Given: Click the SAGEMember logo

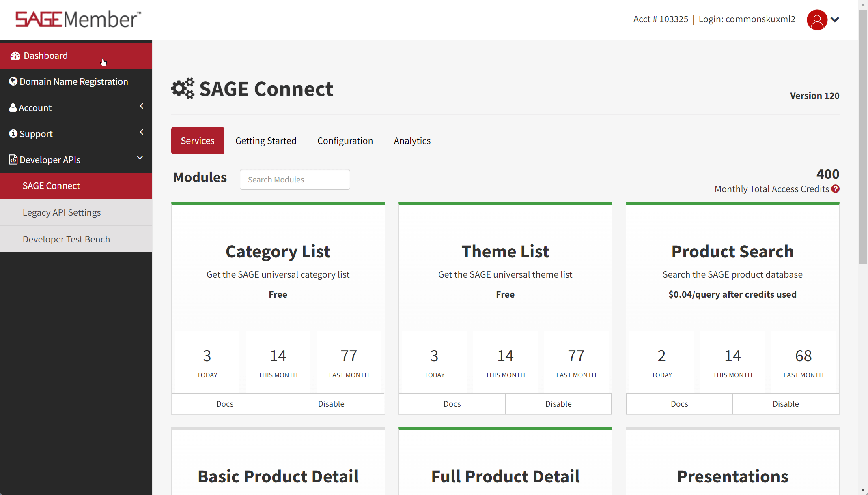Looking at the screenshot, I should 78,19.
